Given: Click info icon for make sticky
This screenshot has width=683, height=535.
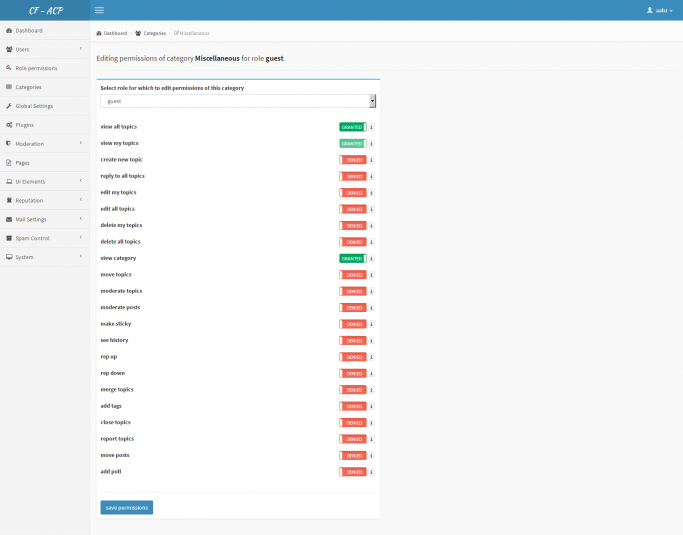Looking at the screenshot, I should click(x=372, y=324).
